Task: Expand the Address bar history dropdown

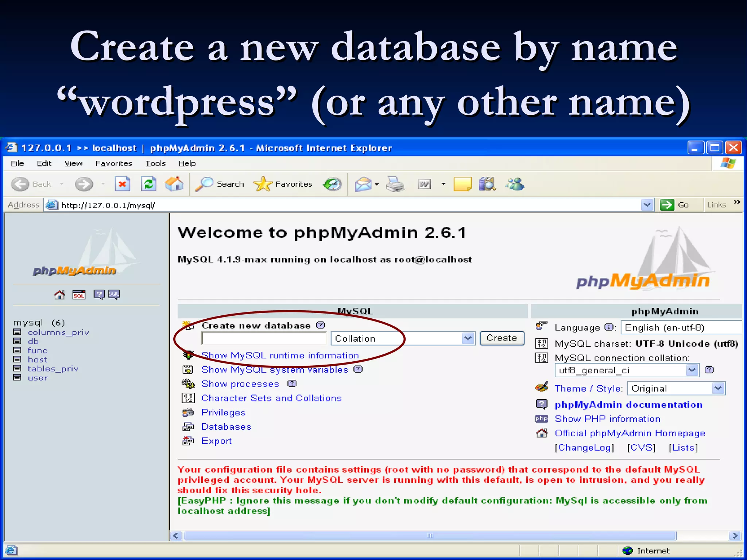Action: (647, 205)
